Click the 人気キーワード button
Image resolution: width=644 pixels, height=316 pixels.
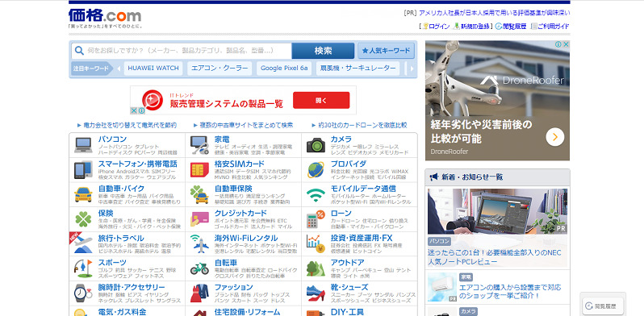click(386, 51)
